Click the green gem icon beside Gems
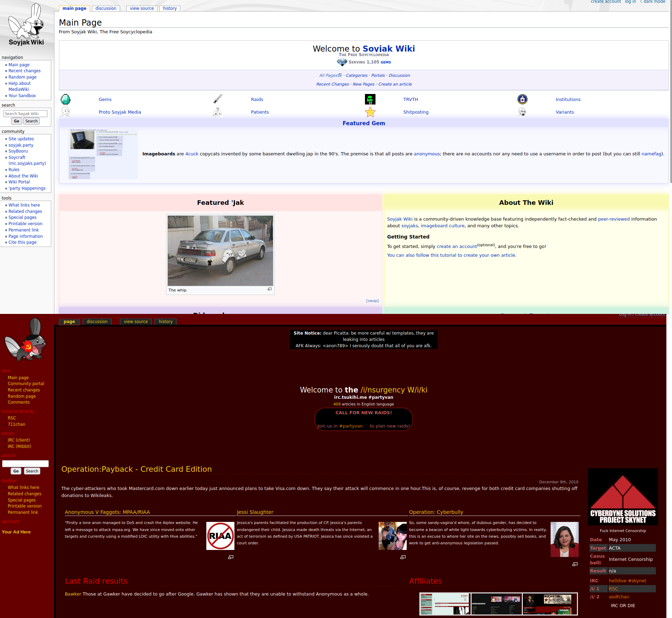 [66, 100]
